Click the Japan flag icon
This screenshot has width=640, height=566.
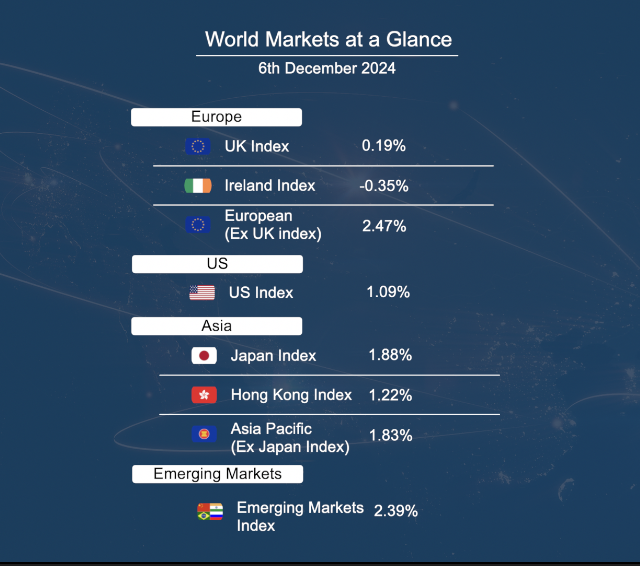(204, 355)
